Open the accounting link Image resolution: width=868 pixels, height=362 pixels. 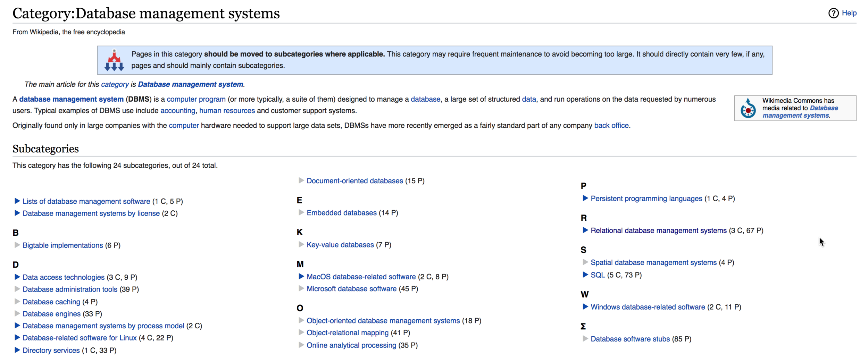[x=178, y=111]
